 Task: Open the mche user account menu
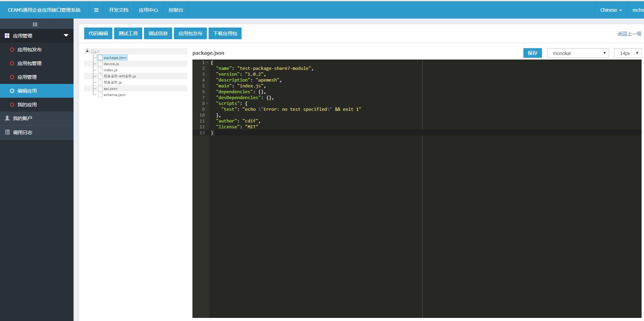coord(638,10)
